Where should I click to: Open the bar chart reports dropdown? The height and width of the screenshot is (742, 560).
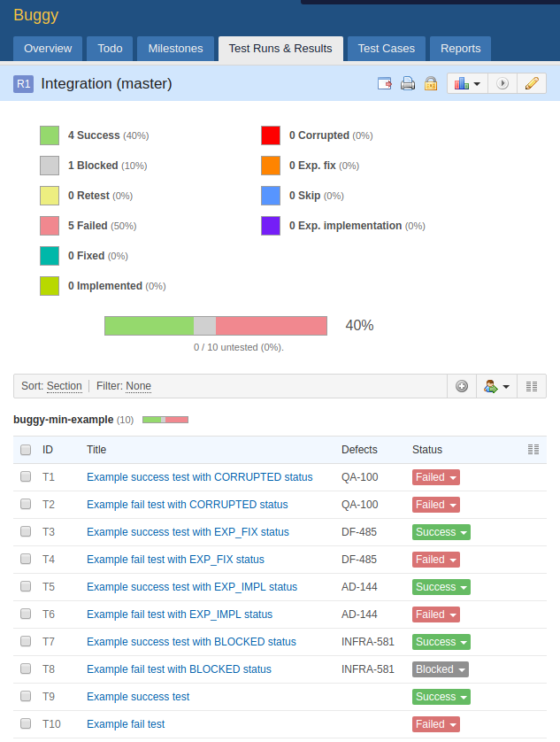click(x=467, y=84)
